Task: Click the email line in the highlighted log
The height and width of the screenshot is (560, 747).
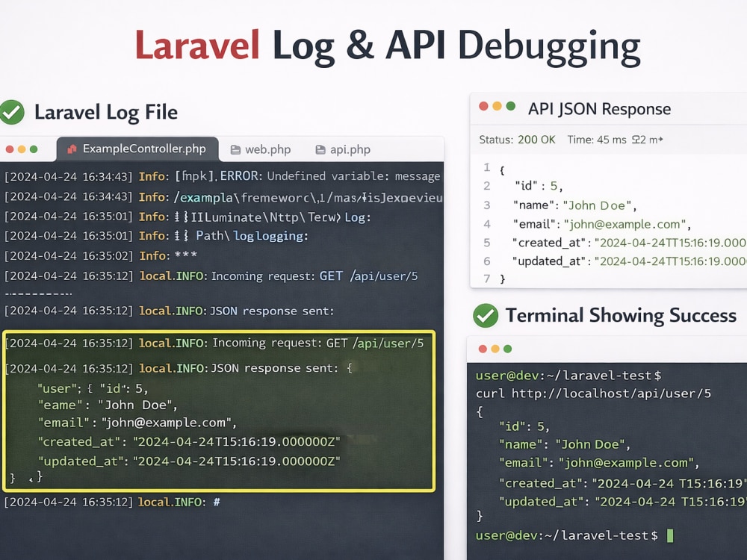Action: point(137,423)
